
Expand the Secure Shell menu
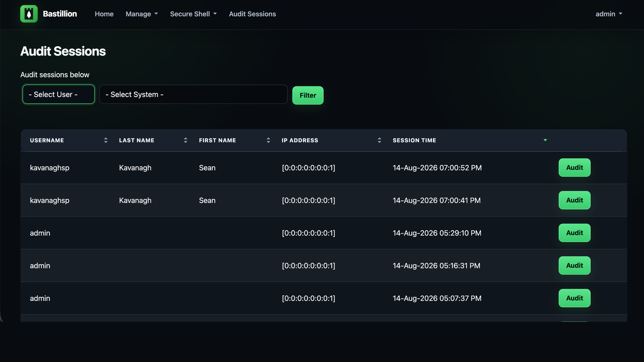tap(193, 14)
